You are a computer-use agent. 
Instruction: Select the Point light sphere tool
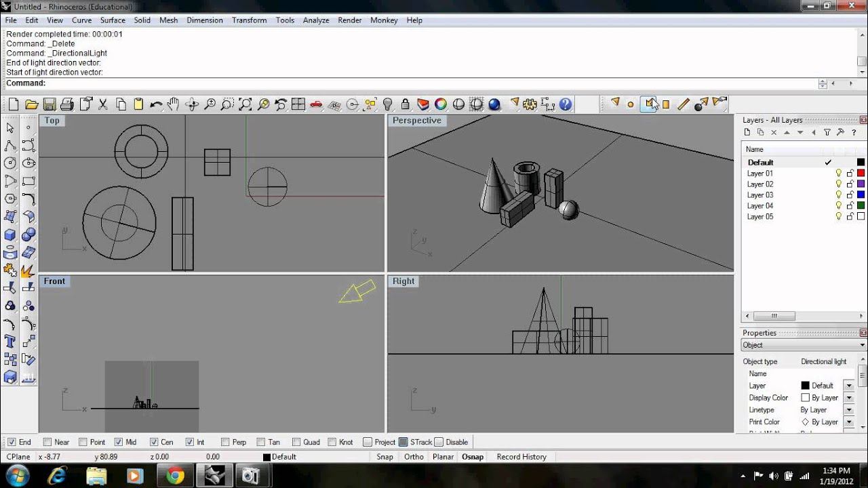coord(631,104)
